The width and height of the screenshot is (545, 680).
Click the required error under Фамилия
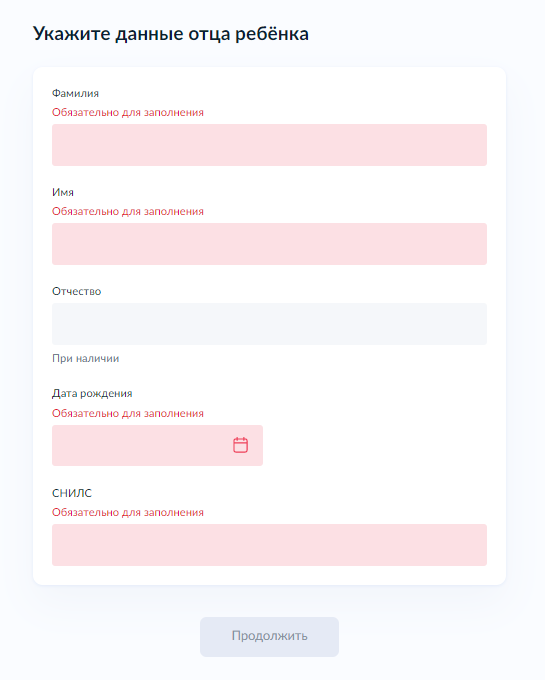127,112
